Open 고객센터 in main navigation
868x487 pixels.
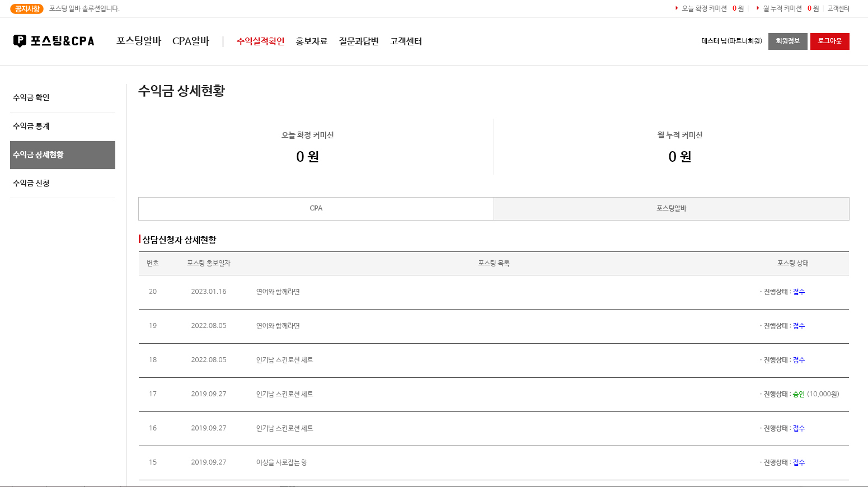coord(406,41)
